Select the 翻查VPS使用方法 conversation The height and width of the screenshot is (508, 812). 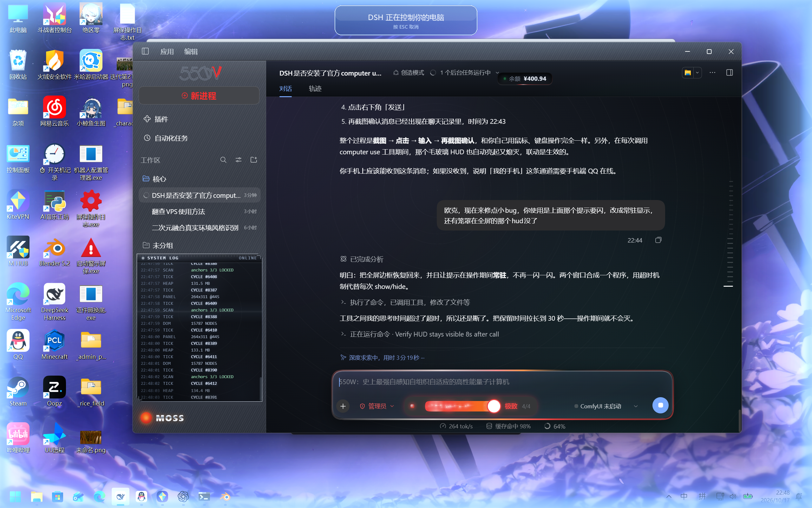tap(200, 211)
